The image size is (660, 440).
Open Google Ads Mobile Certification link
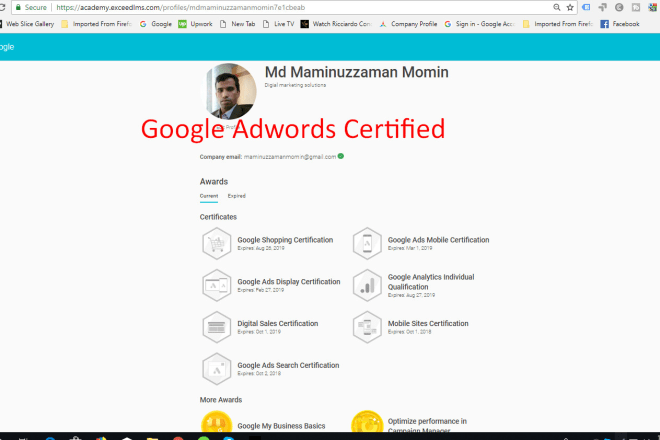tap(438, 240)
